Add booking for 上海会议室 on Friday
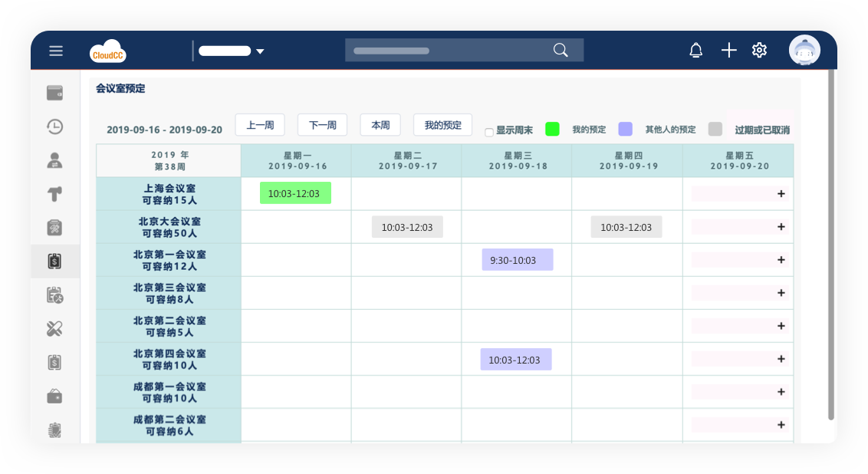The height and width of the screenshot is (474, 868). point(781,194)
